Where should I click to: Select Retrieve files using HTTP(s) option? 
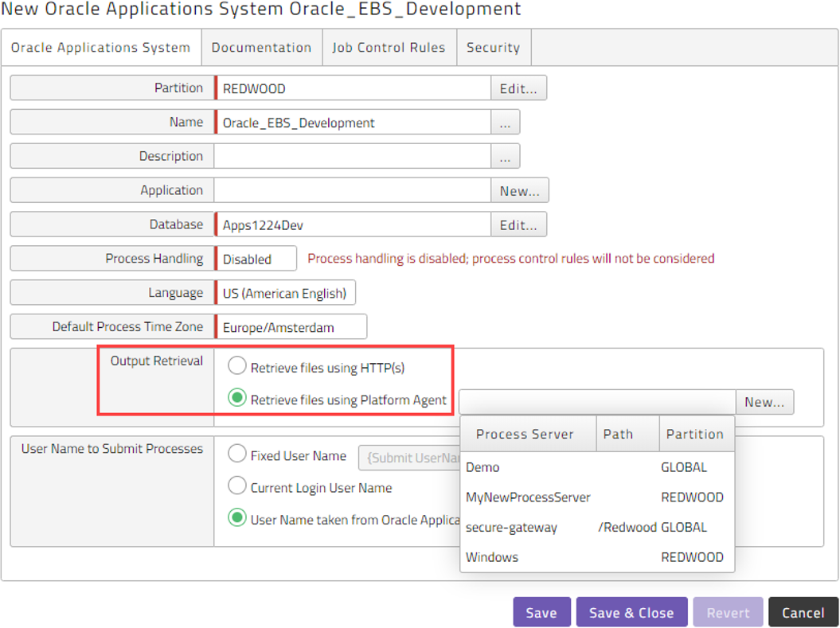pyautogui.click(x=236, y=366)
